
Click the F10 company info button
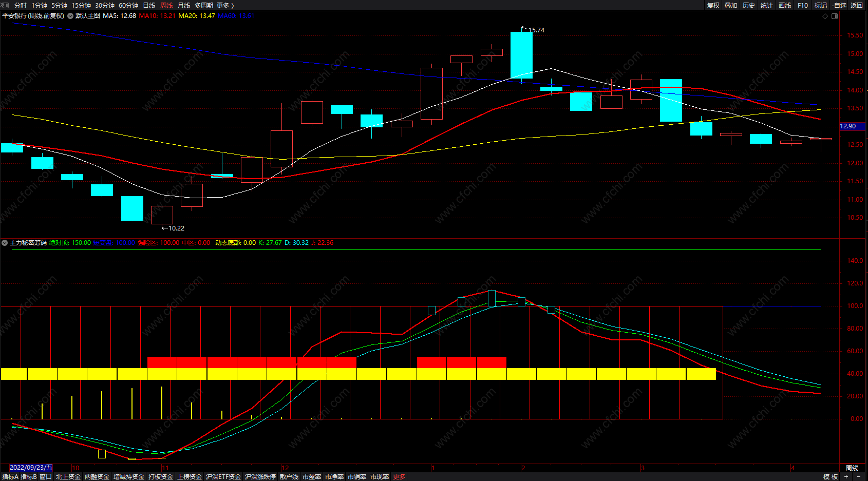coord(803,5)
